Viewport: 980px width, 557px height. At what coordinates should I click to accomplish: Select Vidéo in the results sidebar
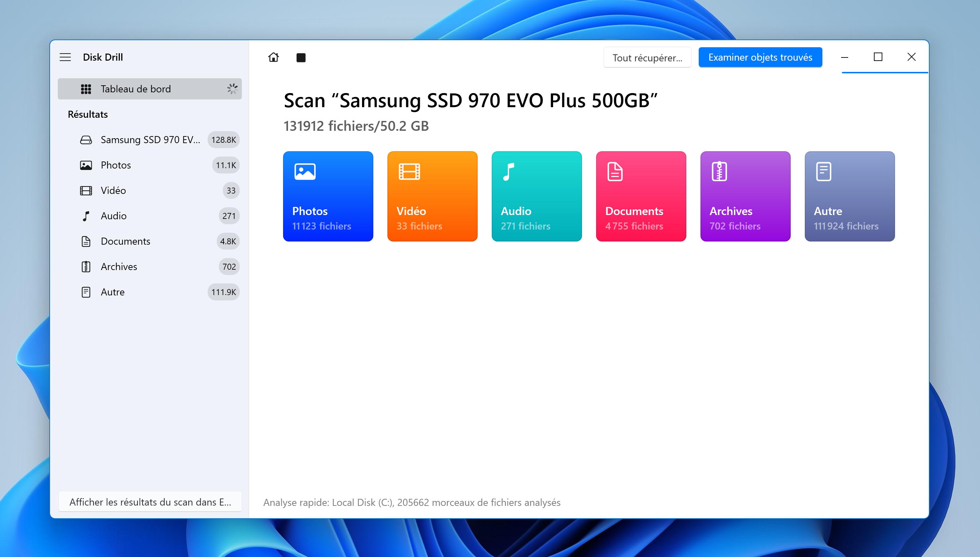pyautogui.click(x=113, y=190)
